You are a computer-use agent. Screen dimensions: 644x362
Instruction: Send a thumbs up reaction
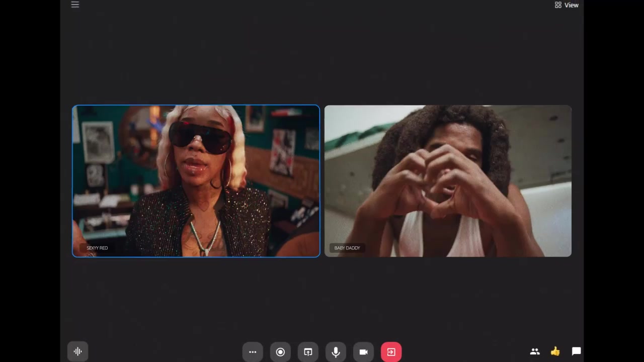click(555, 351)
